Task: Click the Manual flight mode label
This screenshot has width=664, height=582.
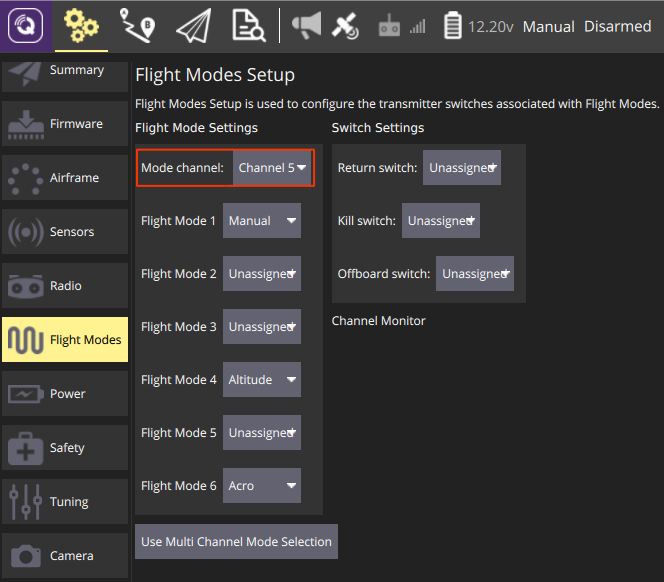Action: coord(549,26)
